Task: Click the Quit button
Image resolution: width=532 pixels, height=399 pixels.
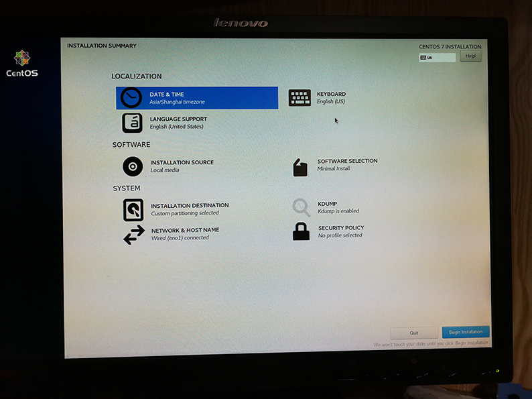Action: pos(414,333)
